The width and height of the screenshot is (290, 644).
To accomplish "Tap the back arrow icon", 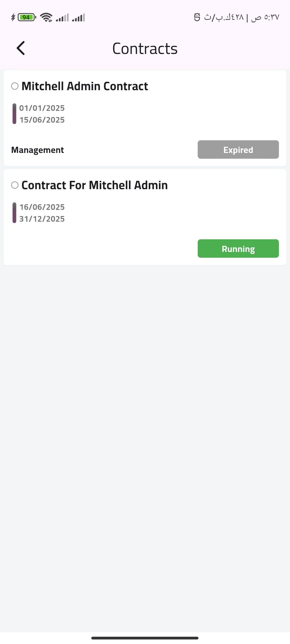I will (x=21, y=48).
